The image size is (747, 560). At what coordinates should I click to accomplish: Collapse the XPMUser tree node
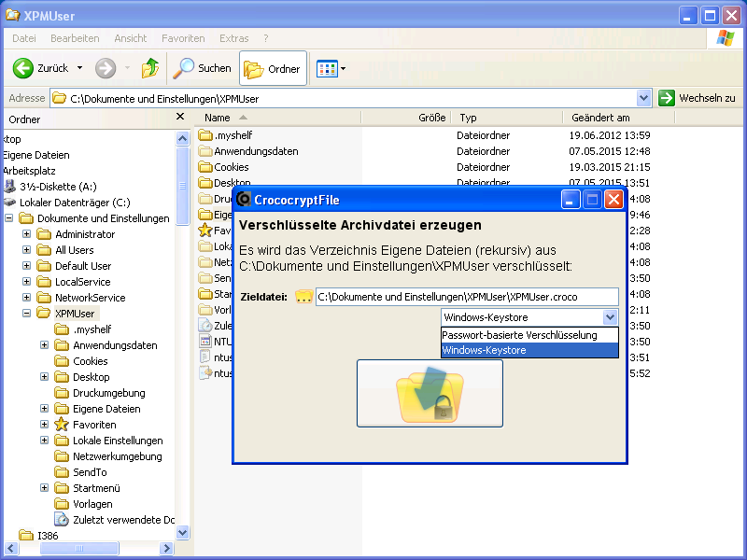coord(27,314)
